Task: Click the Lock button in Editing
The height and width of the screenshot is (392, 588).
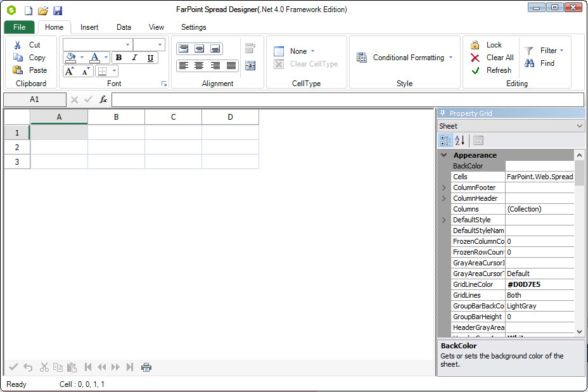Action: tap(486, 45)
